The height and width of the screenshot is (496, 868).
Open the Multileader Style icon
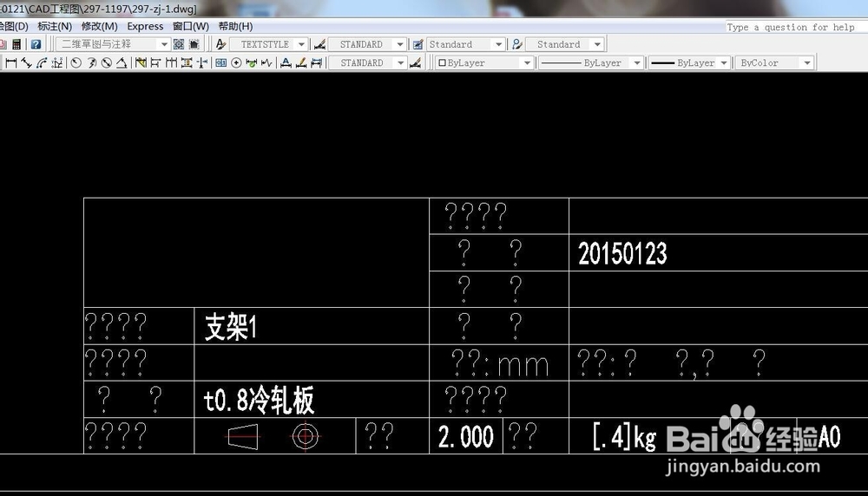[x=517, y=44]
